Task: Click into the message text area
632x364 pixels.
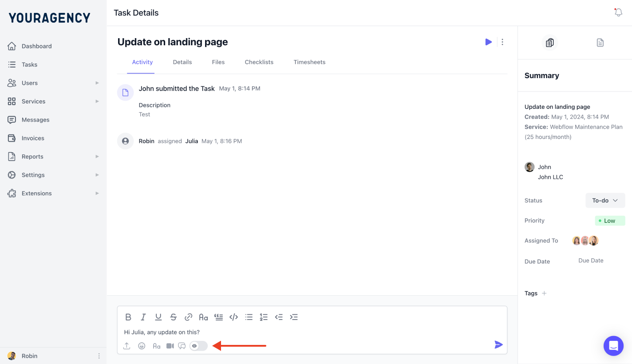Action: pyautogui.click(x=312, y=332)
